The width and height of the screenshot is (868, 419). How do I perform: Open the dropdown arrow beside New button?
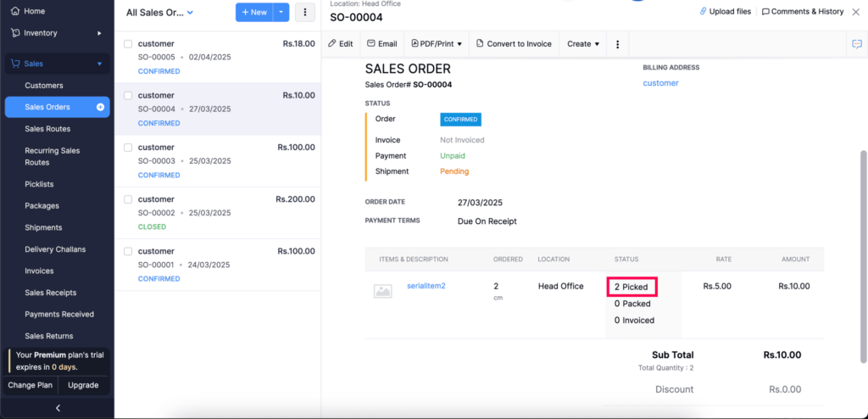281,12
